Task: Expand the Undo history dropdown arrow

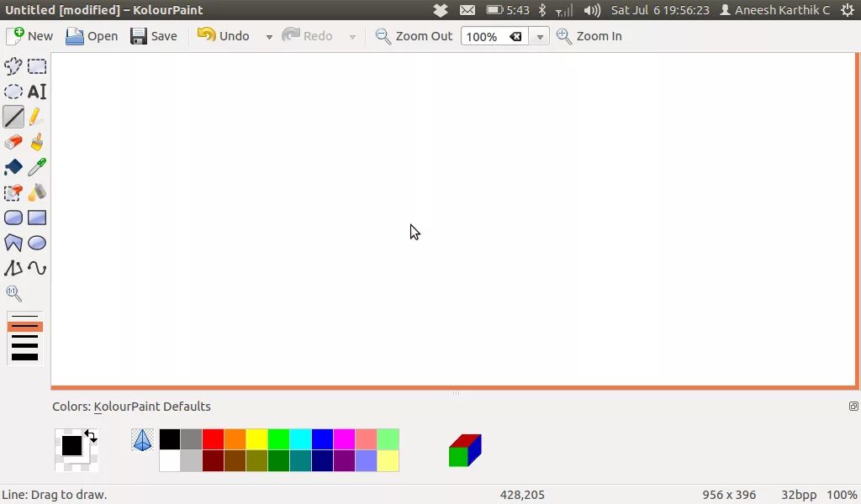Action: point(269,37)
